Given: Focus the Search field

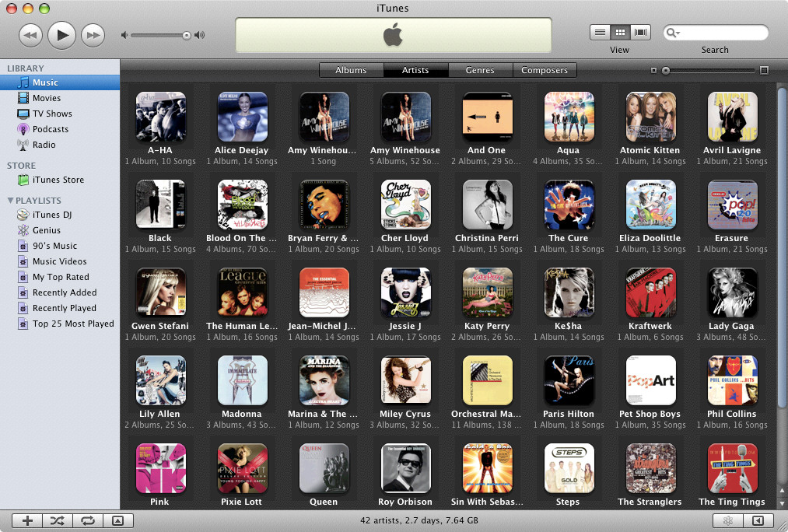Looking at the screenshot, I should pos(716,33).
